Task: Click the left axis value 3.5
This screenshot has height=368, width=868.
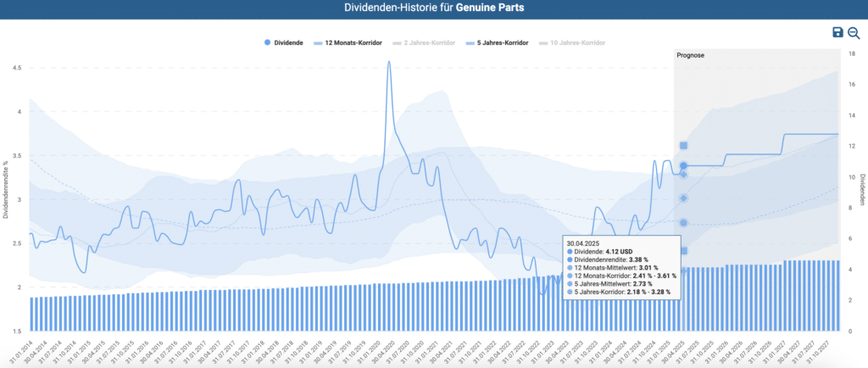Action: click(x=17, y=155)
